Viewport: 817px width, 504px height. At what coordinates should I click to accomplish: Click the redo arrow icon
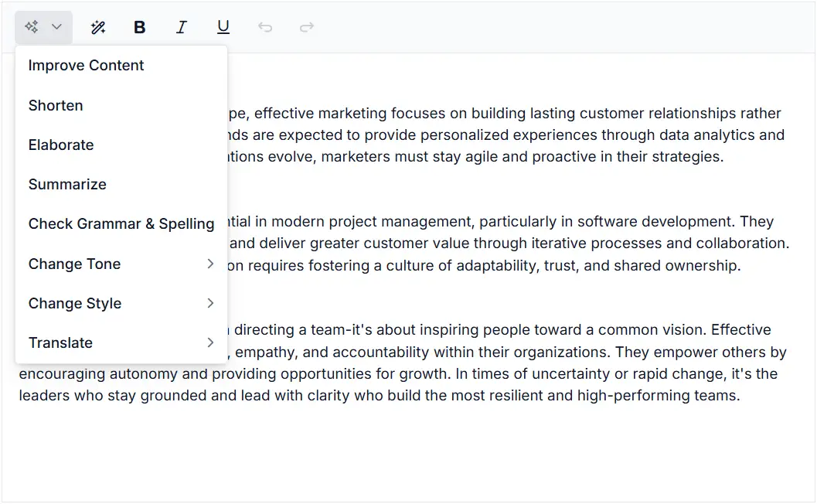[307, 27]
